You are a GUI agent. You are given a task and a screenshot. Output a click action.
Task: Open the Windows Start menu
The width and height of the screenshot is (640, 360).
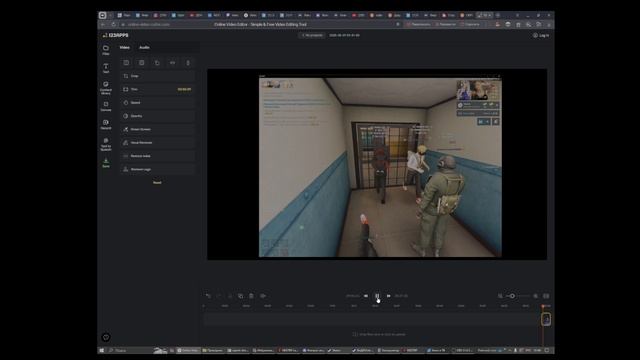point(102,350)
